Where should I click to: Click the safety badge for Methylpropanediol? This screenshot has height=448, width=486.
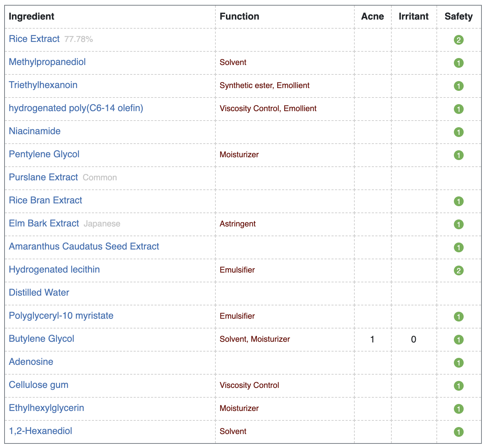(x=458, y=63)
